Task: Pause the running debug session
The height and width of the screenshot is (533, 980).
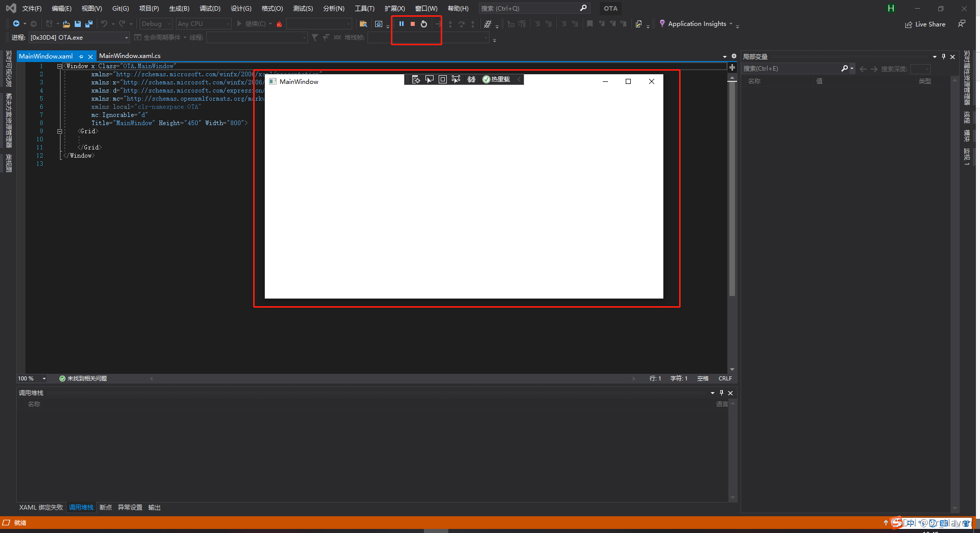Action: (402, 24)
